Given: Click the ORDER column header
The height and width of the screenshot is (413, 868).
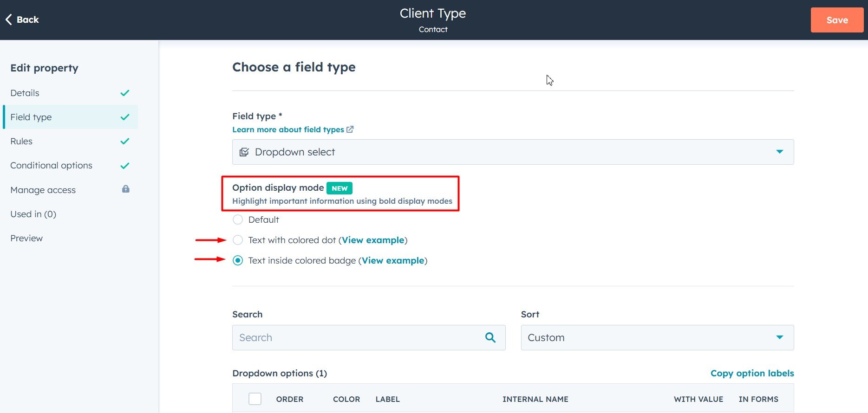Looking at the screenshot, I should 290,399.
